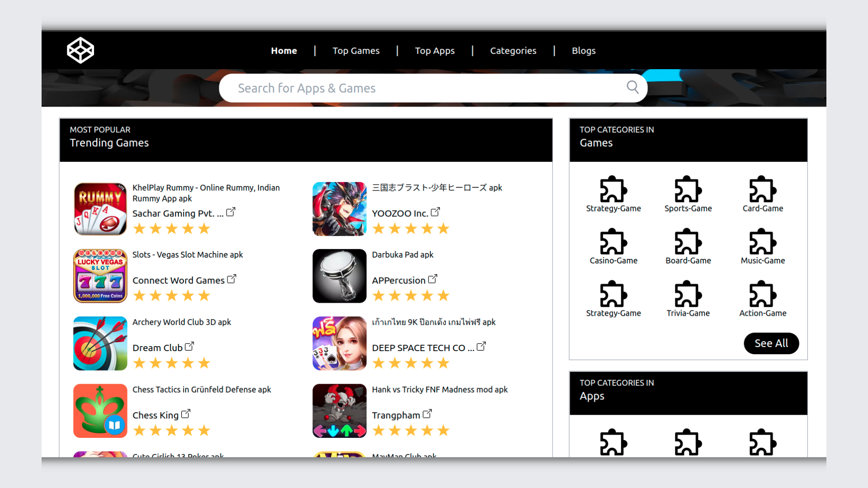
Task: Open Darbuka Pad apk link
Action: (x=402, y=254)
